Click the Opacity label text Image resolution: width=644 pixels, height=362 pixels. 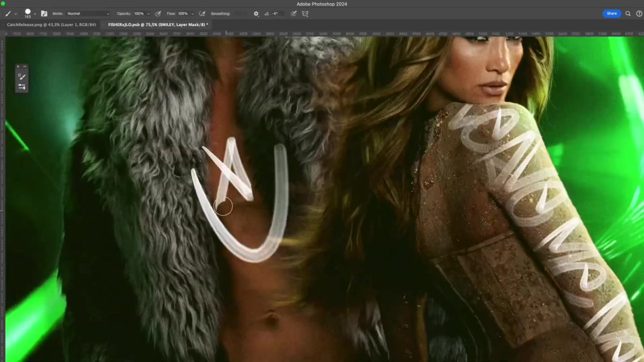point(124,14)
